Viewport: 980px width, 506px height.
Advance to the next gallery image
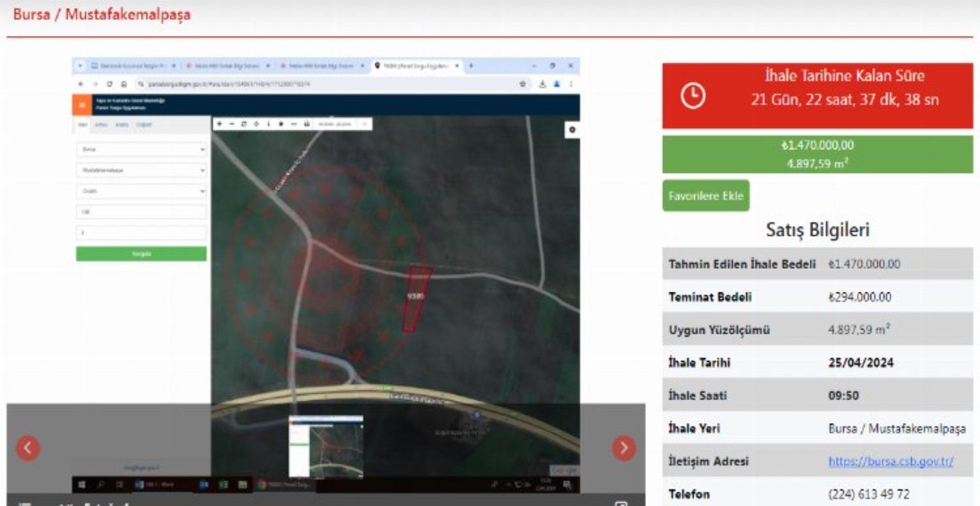623,448
